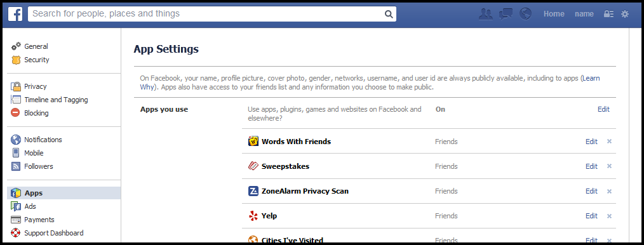This screenshot has width=644, height=245.
Task: Open the messages icon in top bar
Action: tap(506, 14)
